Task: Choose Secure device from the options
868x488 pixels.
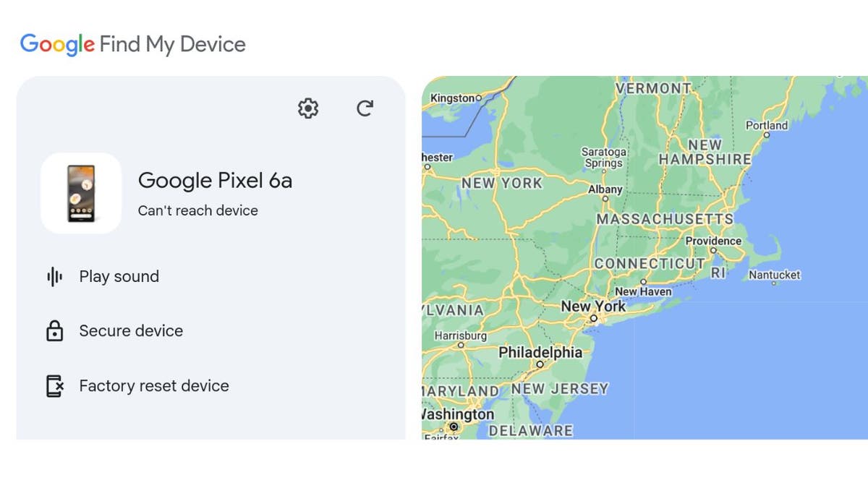Action: click(130, 330)
